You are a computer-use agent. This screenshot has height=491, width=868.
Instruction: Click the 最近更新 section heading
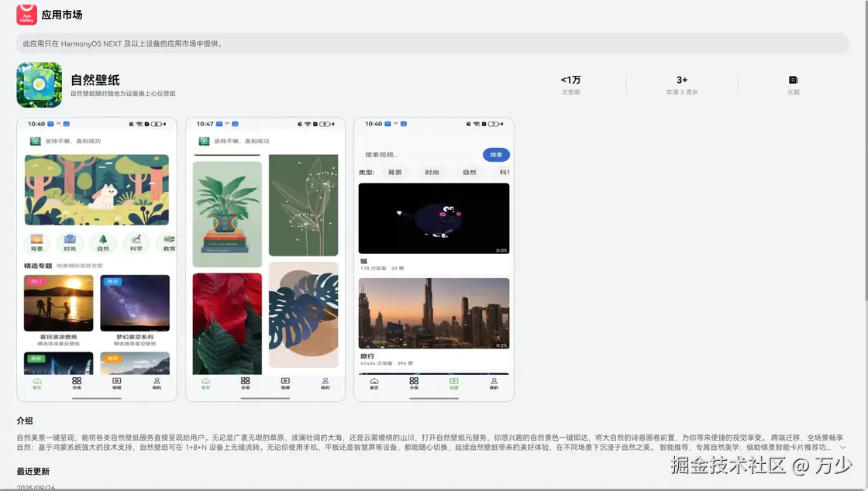coord(33,471)
